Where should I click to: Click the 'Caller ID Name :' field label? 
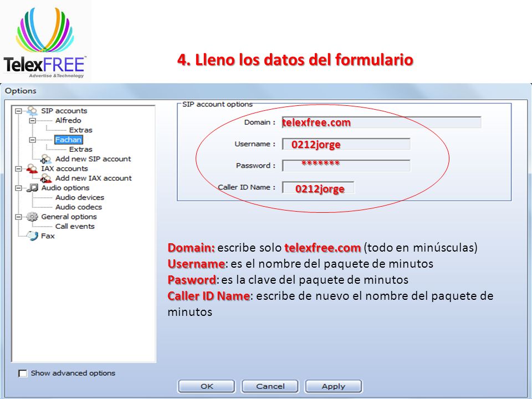[247, 187]
